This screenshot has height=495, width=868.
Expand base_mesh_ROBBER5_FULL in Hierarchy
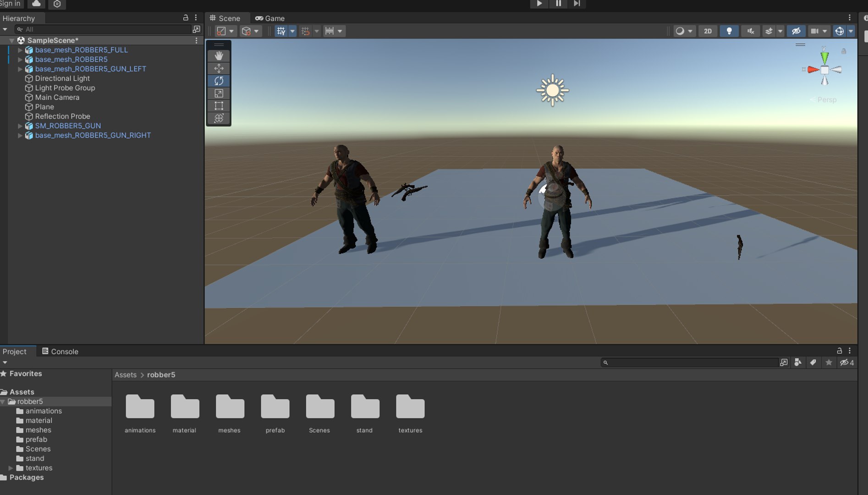tap(20, 50)
